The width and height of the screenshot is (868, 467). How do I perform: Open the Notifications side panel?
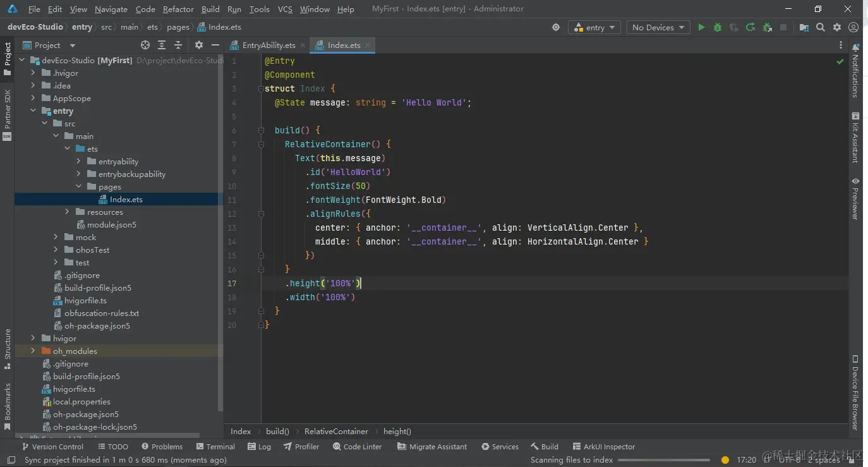(855, 70)
